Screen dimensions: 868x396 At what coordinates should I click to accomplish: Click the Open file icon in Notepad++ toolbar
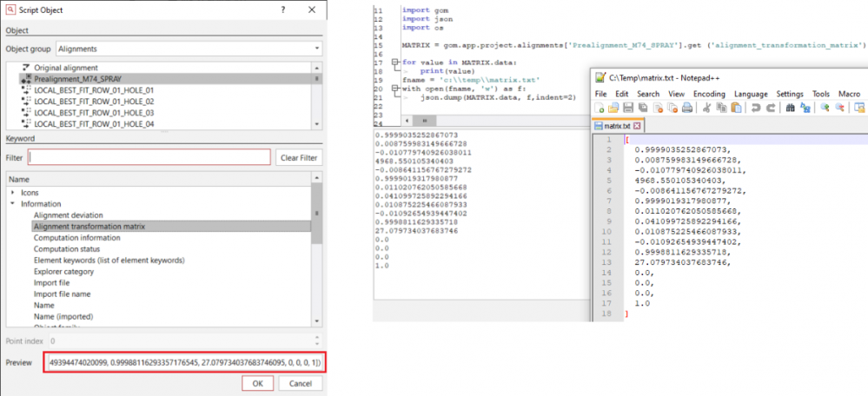[613, 108]
